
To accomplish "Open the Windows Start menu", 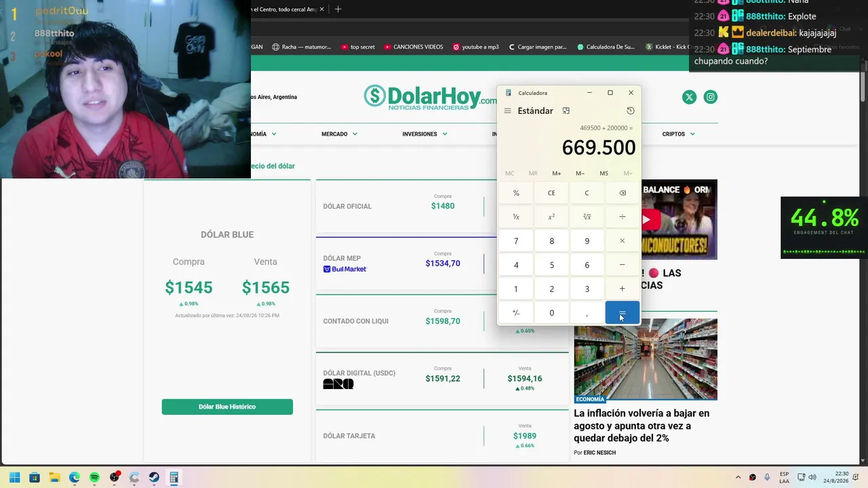I will pyautogui.click(x=14, y=477).
